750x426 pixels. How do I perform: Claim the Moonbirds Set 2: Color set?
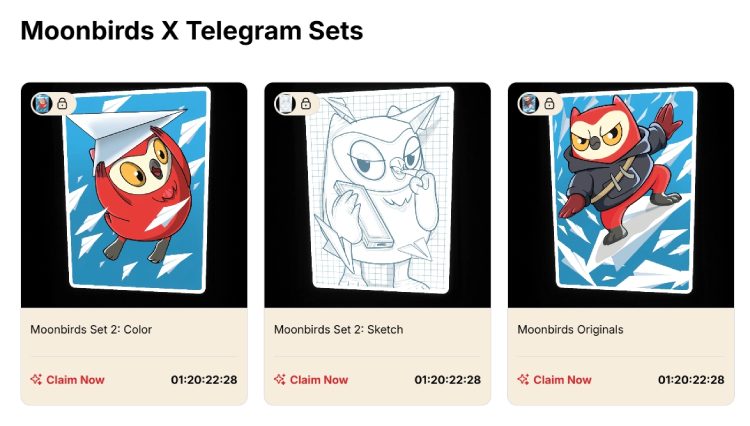(x=67, y=380)
